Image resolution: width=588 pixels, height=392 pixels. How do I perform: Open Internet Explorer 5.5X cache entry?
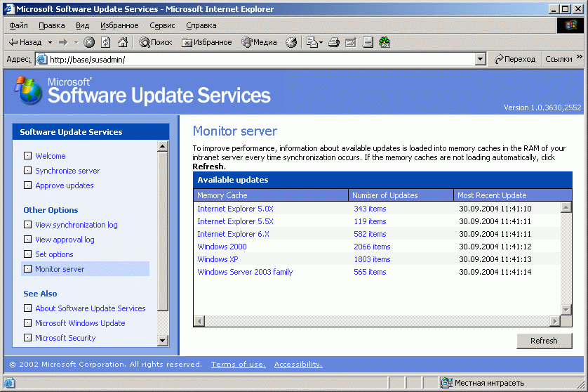point(236,221)
